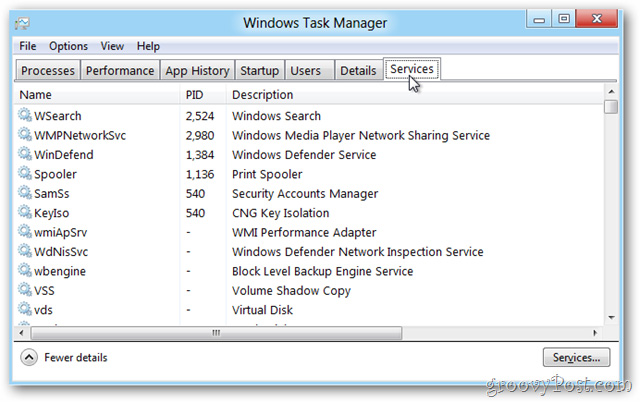Click the gear icon beside VSS

click(24, 290)
